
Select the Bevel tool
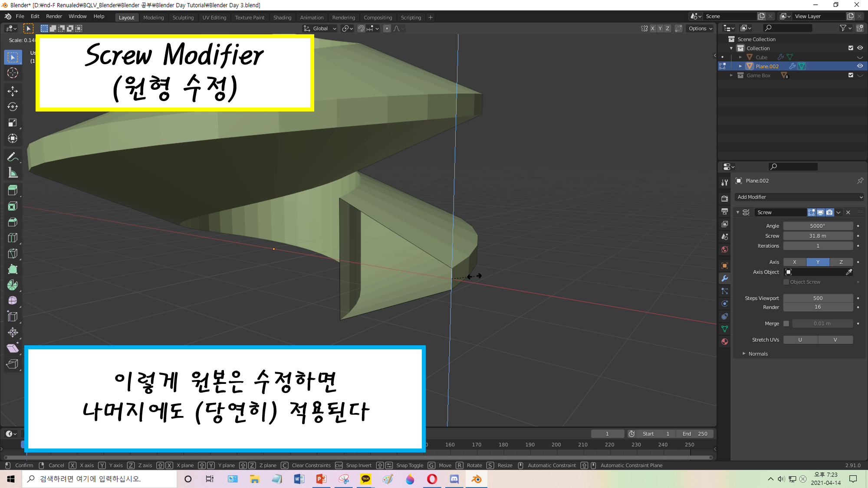click(x=13, y=222)
